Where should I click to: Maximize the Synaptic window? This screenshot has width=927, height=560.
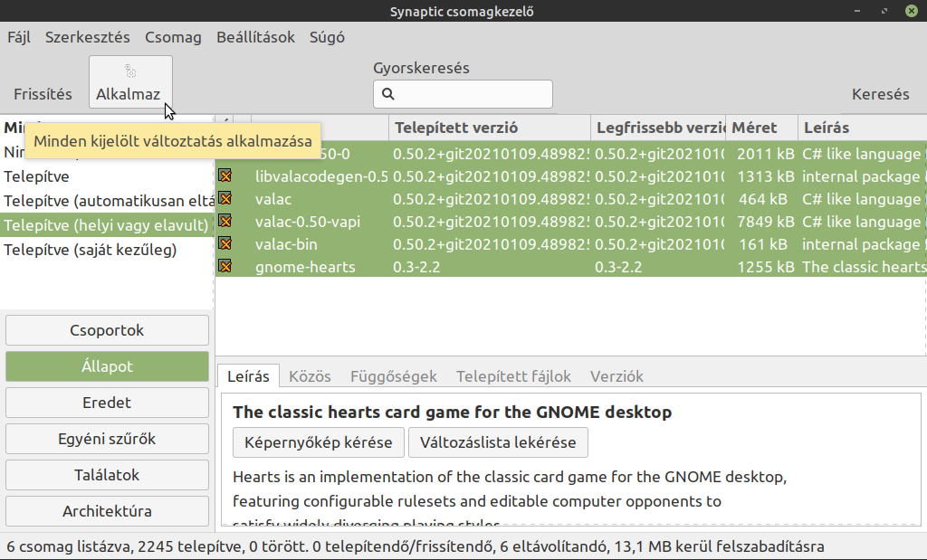pyautogui.click(x=884, y=11)
